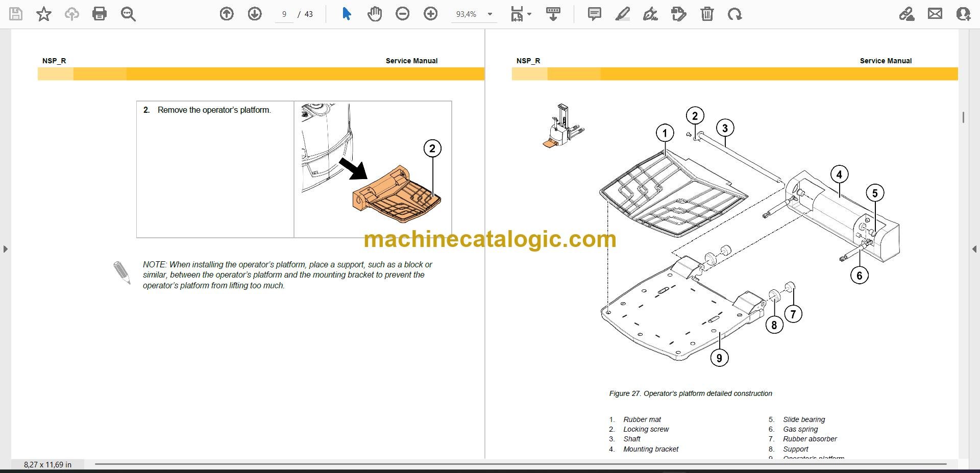This screenshot has width=980, height=473.
Task: Delete with the trash icon
Action: coord(707,14)
